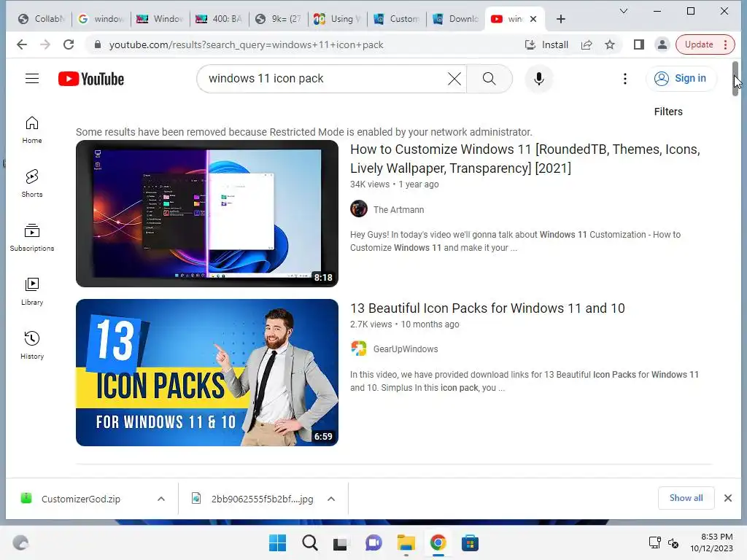Viewport: 747px width, 560px height.
Task: Share this page icon in address bar
Action: [x=587, y=44]
